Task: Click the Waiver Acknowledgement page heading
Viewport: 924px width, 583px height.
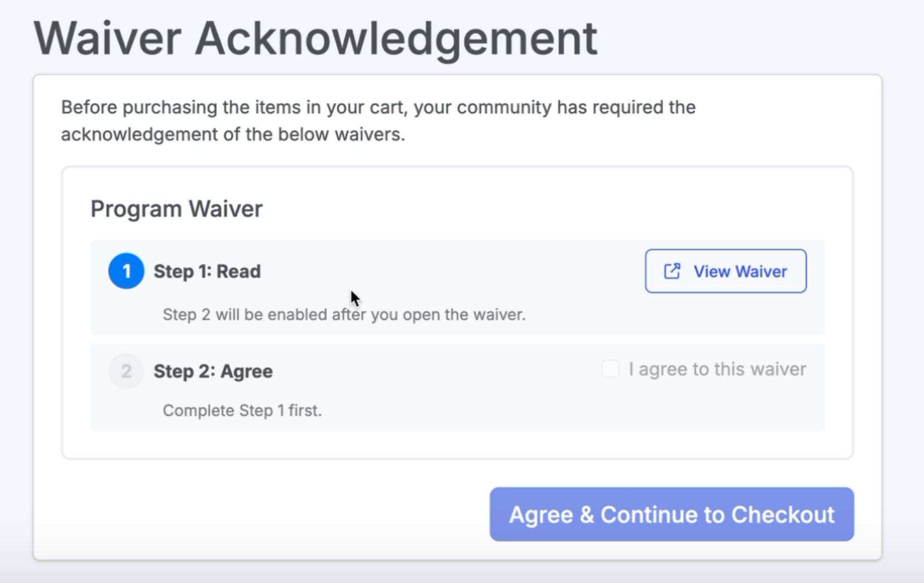Action: [x=315, y=38]
